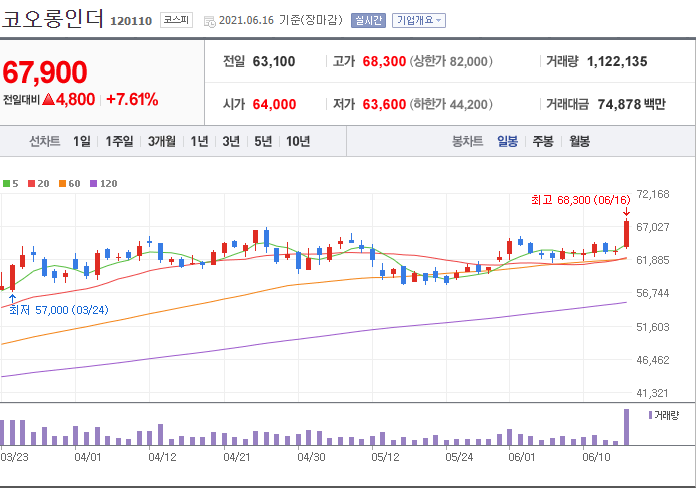Switch chart to 1년 period
The width and height of the screenshot is (696, 488).
click(x=199, y=142)
